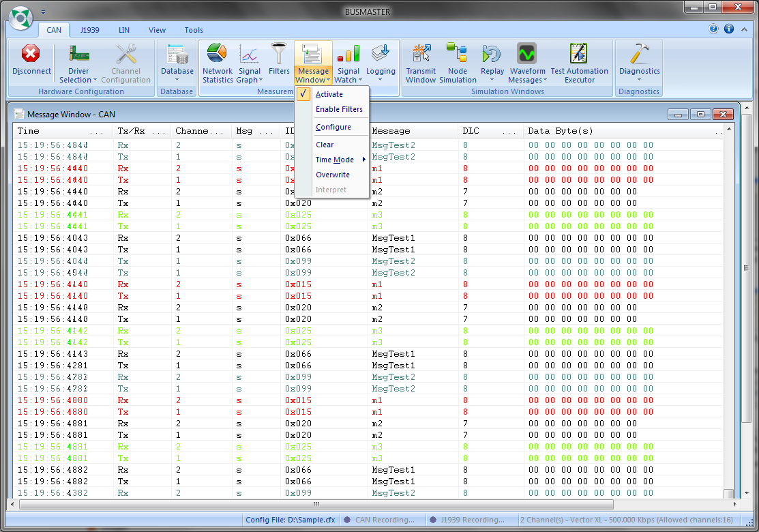Click the Replay icon

tap(492, 54)
